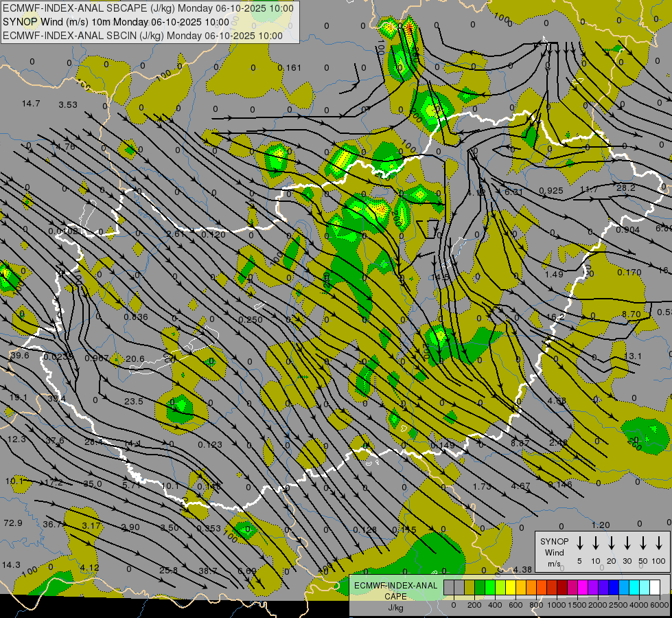Click the 2500 tick label on CAPE scale

click(x=618, y=605)
